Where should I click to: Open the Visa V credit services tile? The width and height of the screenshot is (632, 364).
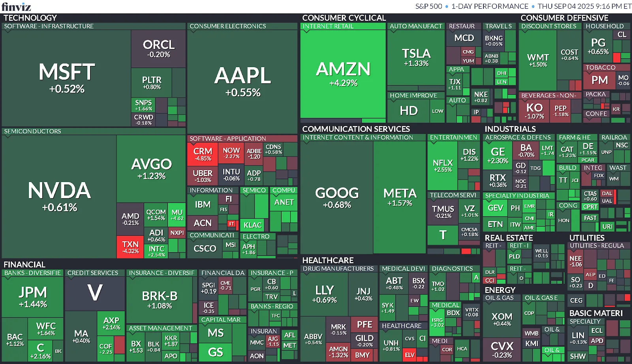[95, 293]
